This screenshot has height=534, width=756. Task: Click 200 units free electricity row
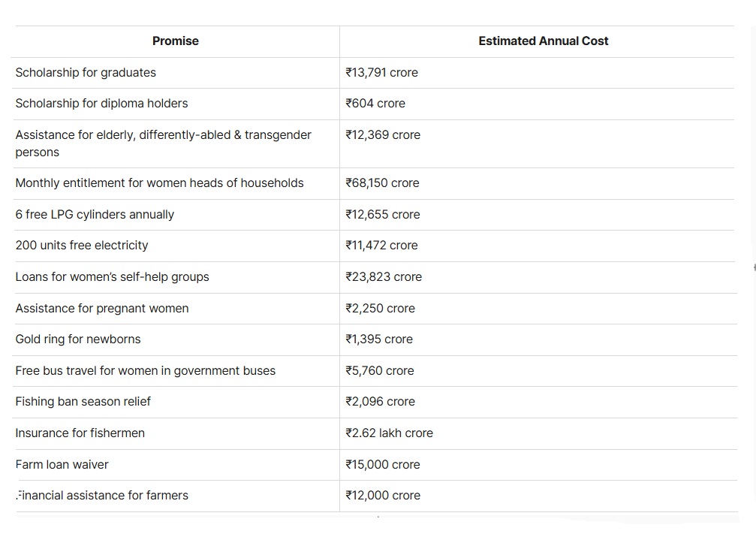pyautogui.click(x=82, y=246)
